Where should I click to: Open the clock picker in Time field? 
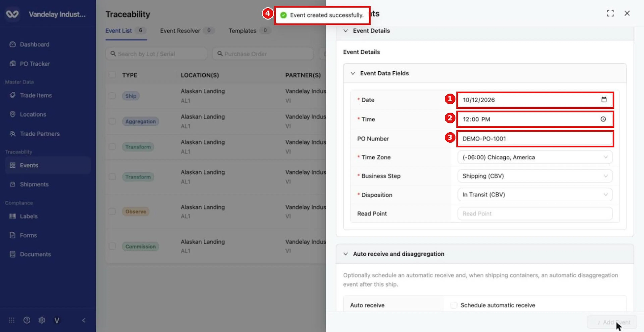click(x=603, y=119)
